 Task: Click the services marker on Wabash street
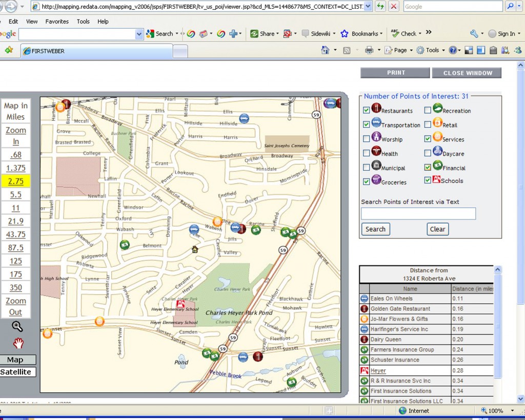(x=217, y=221)
